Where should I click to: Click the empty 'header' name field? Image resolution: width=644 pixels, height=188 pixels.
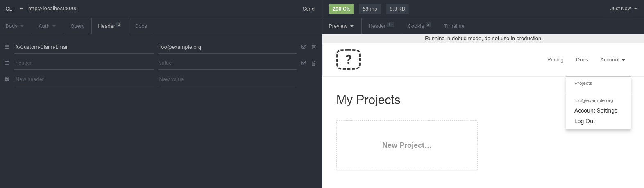pyautogui.click(x=84, y=63)
